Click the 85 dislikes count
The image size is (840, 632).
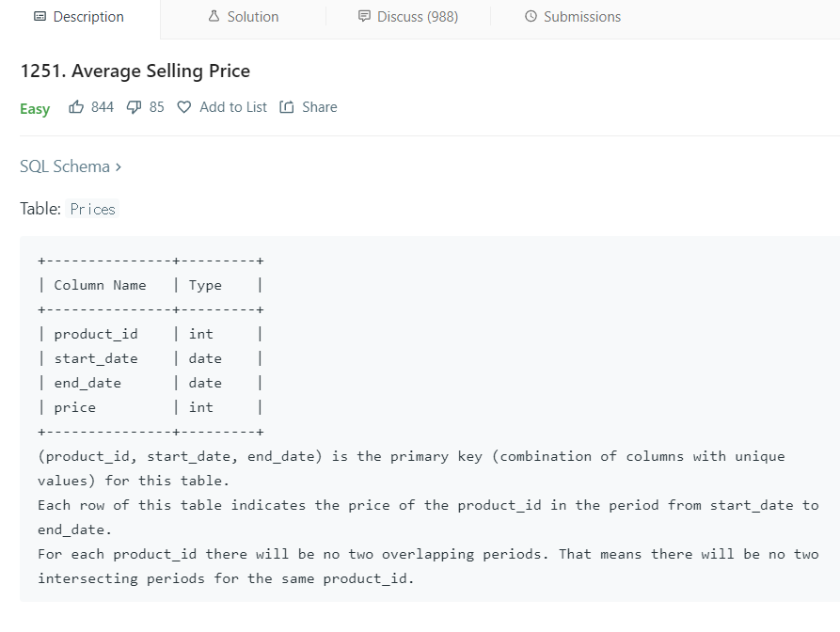point(156,107)
